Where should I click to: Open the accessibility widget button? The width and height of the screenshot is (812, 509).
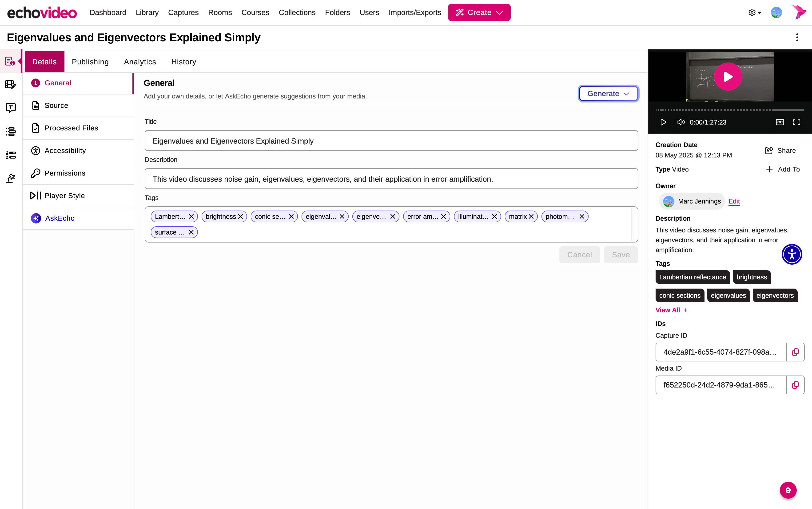click(x=792, y=254)
